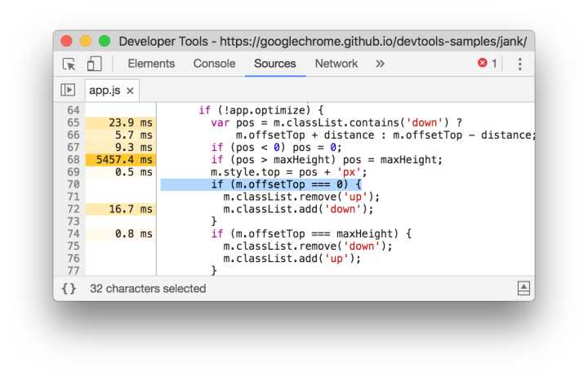588x377 pixels.
Task: Click the 'if (pos > maxHeight)' code line
Action: pos(327,160)
